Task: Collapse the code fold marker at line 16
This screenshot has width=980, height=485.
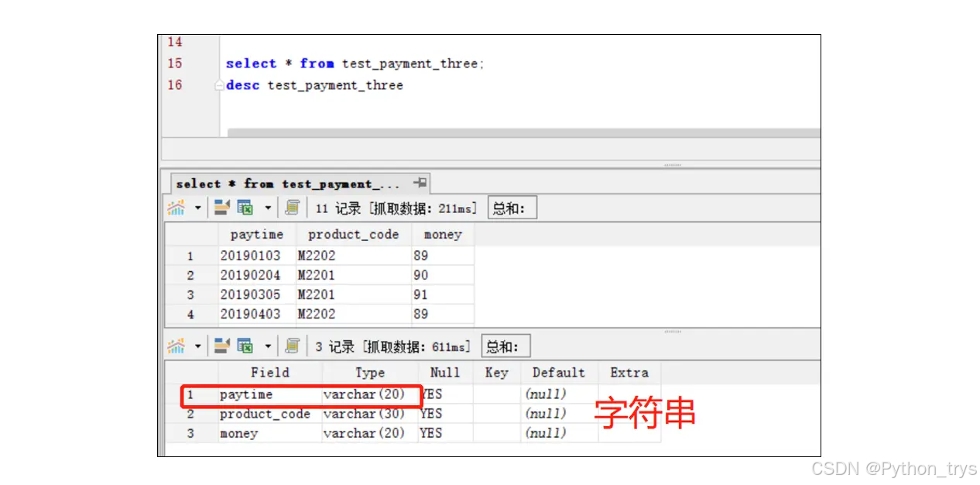Action: [220, 85]
